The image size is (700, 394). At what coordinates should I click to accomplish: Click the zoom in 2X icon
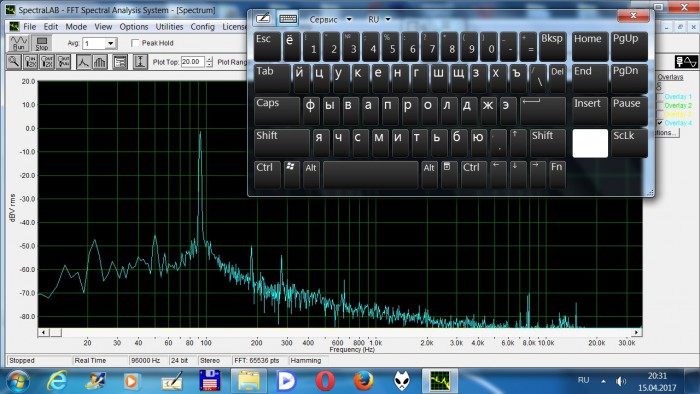(30, 62)
